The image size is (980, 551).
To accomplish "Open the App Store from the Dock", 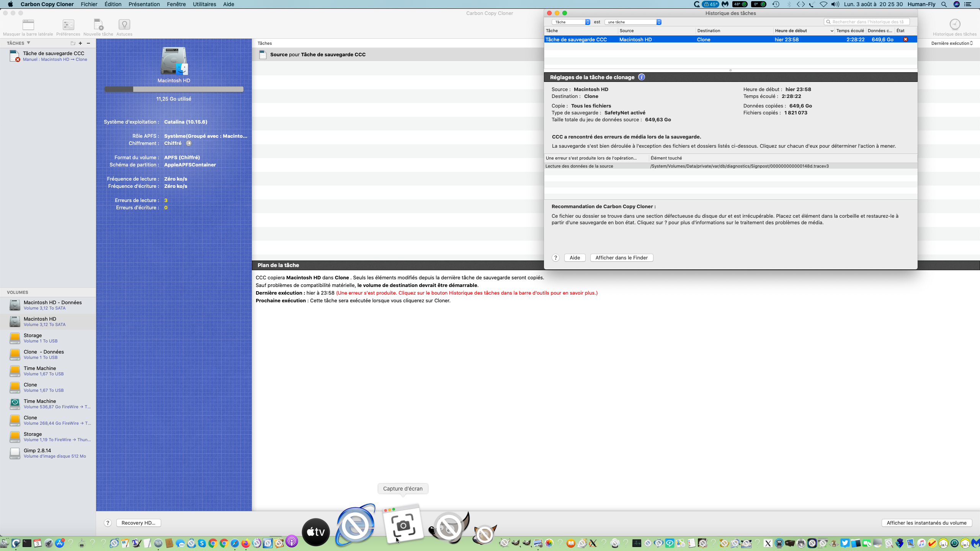I will click(x=60, y=543).
